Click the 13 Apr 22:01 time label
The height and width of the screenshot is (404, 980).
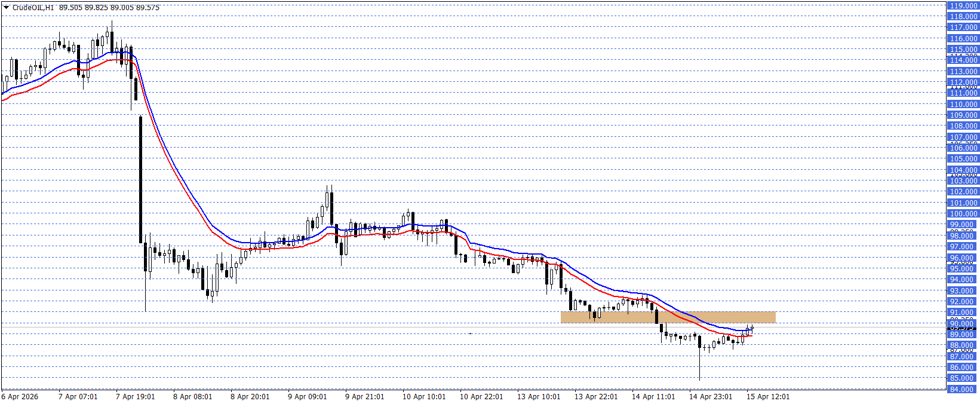coord(596,397)
